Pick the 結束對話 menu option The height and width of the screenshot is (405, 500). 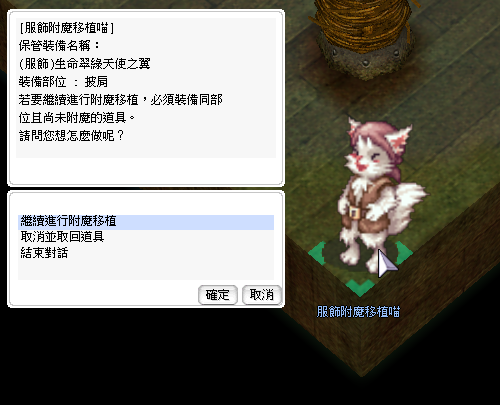(44, 253)
